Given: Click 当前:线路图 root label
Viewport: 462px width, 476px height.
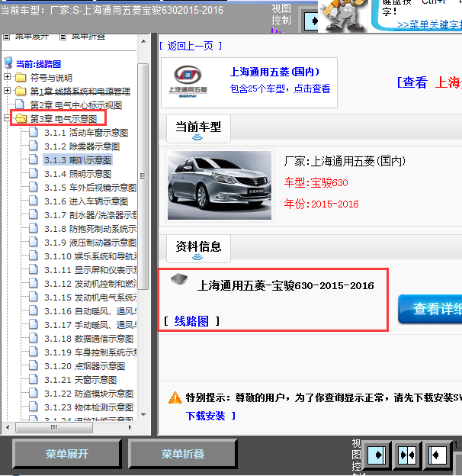Looking at the screenshot, I should (38, 64).
